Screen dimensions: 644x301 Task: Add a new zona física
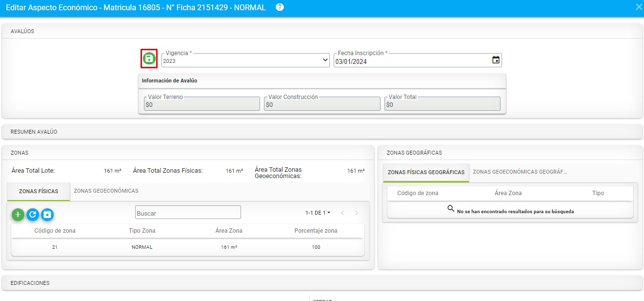pos(18,214)
